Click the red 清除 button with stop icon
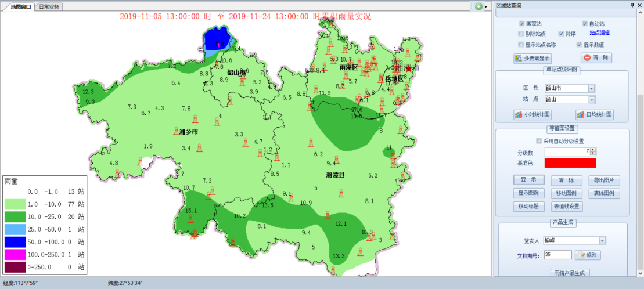 pos(596,57)
